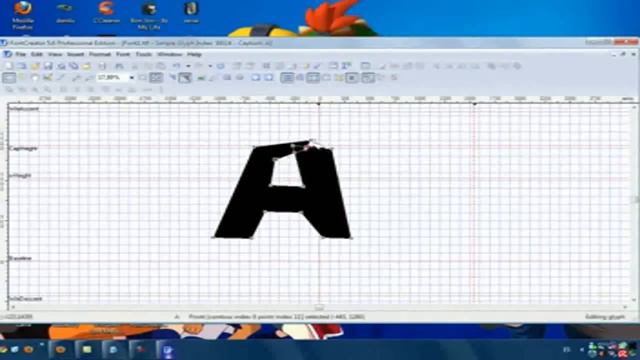
Task: Click the horizontal scrollbar right arrow
Action: point(625,307)
